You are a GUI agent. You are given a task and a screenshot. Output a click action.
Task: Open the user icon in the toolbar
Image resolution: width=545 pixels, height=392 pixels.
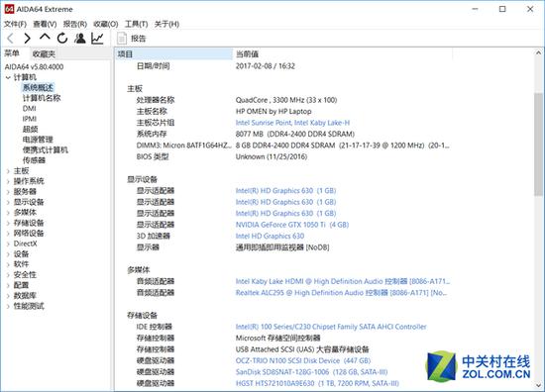(80, 39)
